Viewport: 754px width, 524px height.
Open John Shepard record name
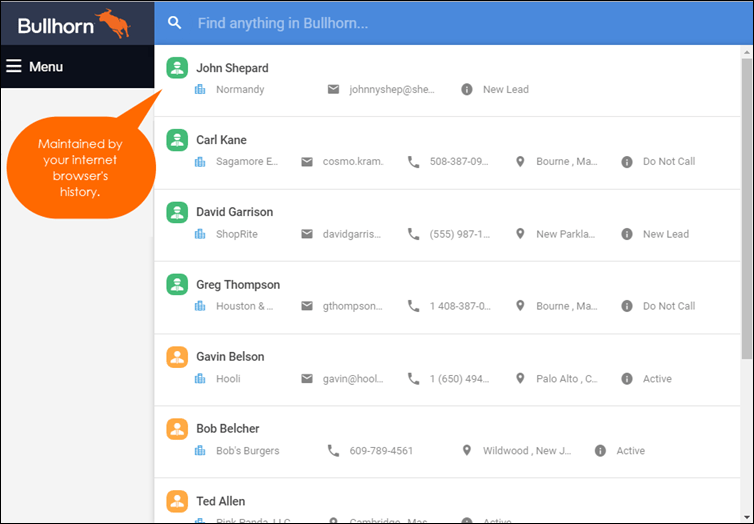coord(232,68)
